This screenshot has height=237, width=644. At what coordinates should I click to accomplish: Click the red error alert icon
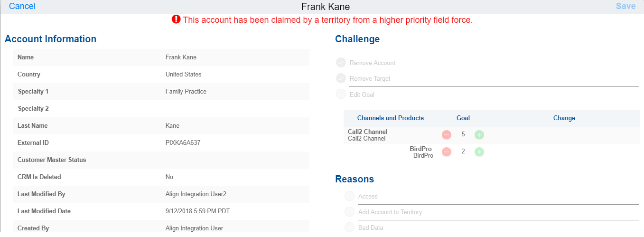[x=176, y=19]
